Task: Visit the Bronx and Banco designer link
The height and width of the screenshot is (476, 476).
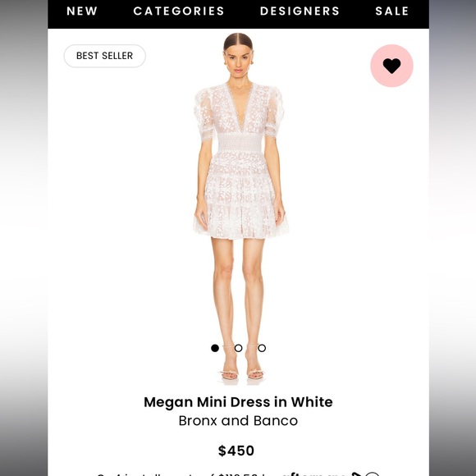Action: pyautogui.click(x=238, y=421)
